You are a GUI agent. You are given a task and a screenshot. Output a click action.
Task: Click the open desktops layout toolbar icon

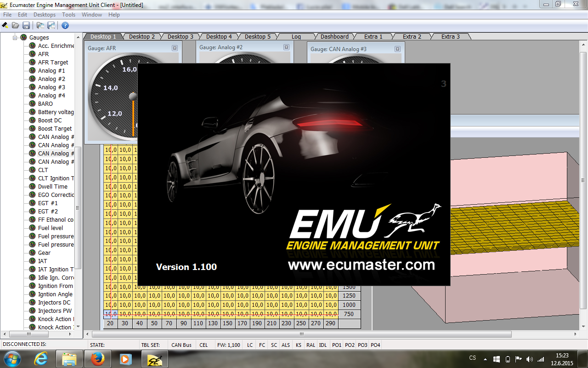[40, 25]
